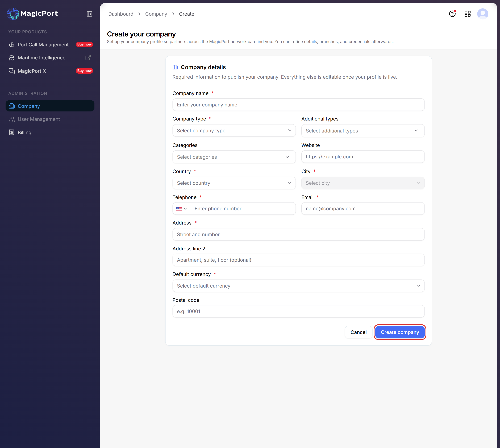Open the Select categories dropdown
This screenshot has height=448, width=500.
[x=234, y=157]
